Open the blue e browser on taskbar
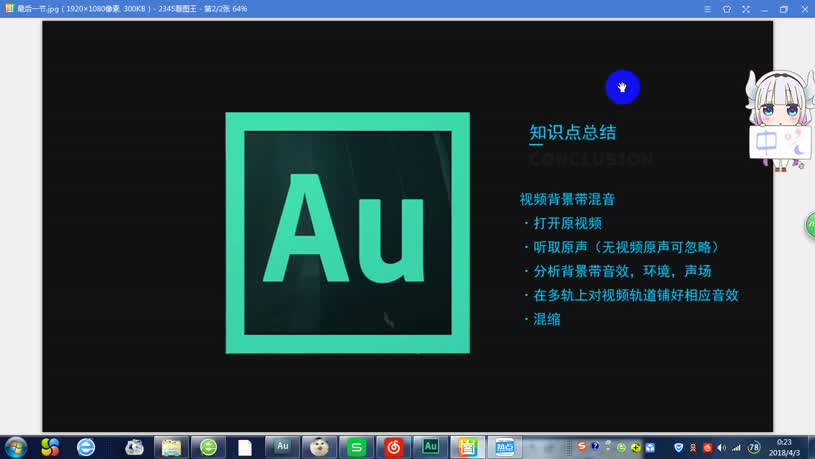815x459 pixels. tap(86, 447)
